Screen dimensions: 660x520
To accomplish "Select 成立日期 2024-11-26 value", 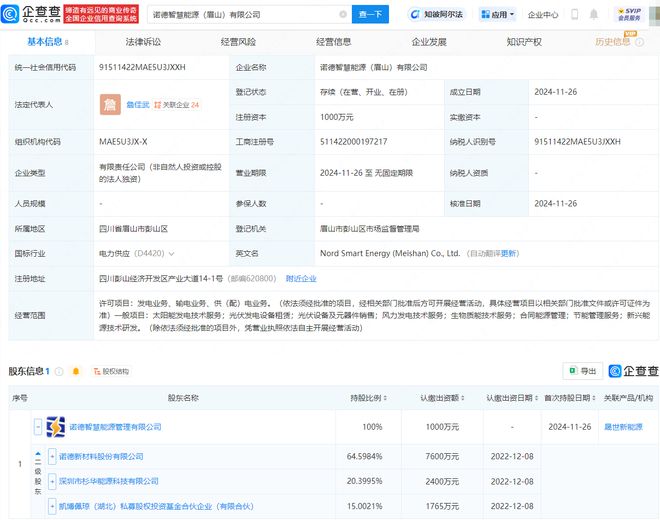I will (x=556, y=92).
